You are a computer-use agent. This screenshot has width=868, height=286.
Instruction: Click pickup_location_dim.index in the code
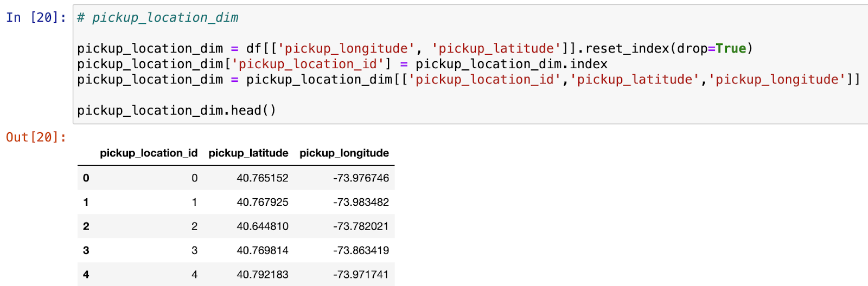coord(511,64)
